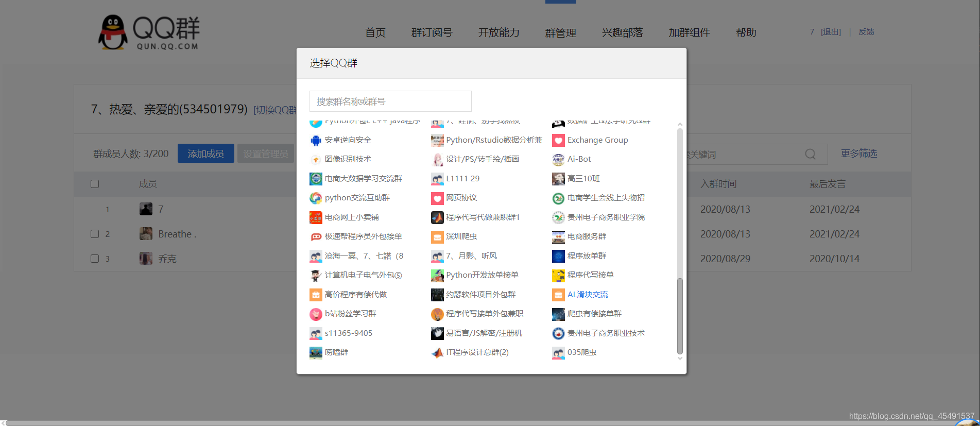Click the 程序放单群 group avatar
The image size is (980, 426).
pos(558,256)
